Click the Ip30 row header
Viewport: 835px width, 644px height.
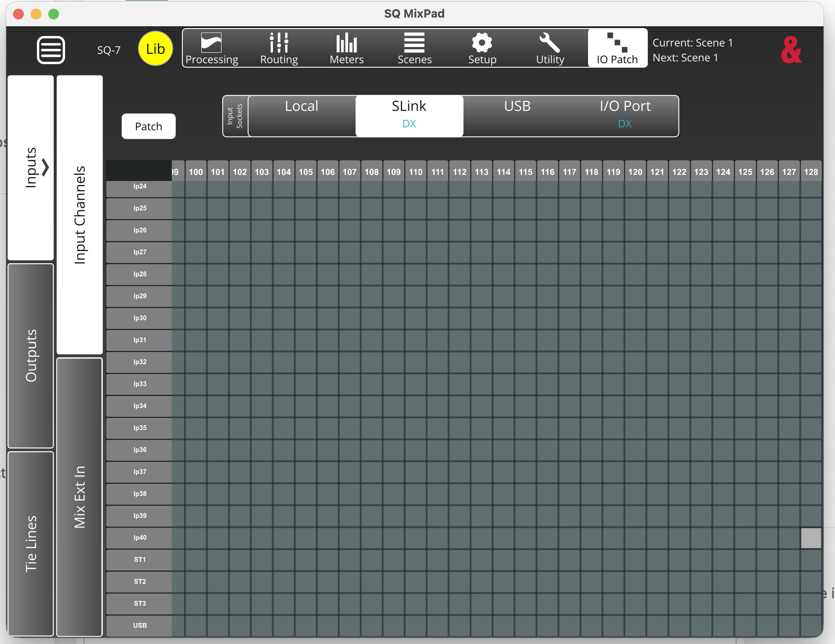pos(139,318)
